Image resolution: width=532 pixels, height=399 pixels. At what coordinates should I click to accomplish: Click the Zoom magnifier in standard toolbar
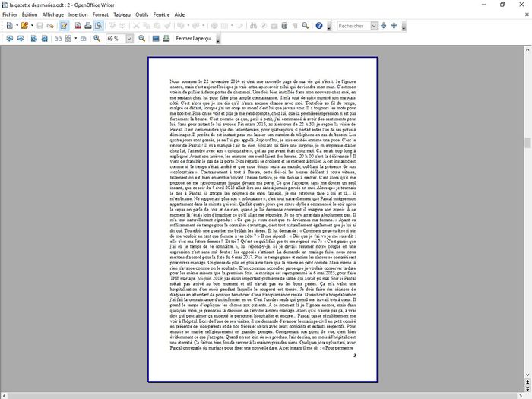306,25
